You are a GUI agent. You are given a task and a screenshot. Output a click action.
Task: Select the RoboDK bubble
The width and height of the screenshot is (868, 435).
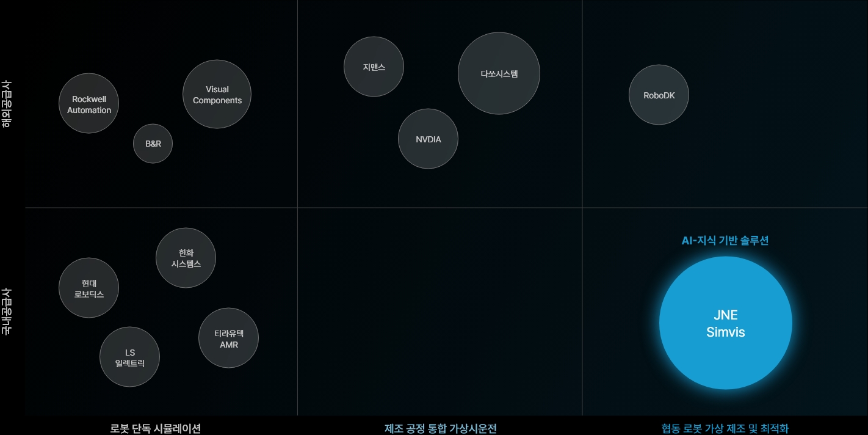click(x=659, y=94)
